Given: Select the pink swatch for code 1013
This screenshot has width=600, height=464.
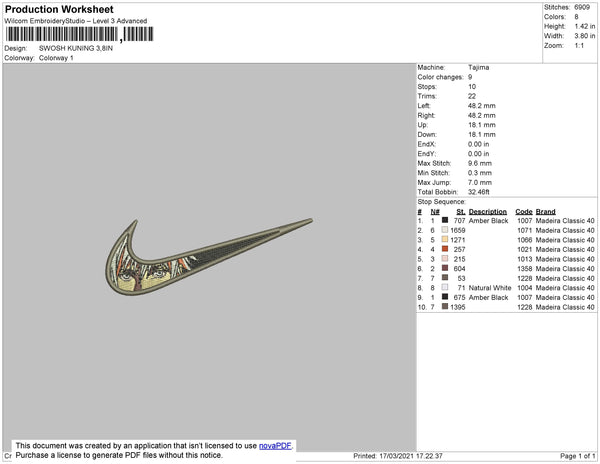Looking at the screenshot, I should pos(445,259).
